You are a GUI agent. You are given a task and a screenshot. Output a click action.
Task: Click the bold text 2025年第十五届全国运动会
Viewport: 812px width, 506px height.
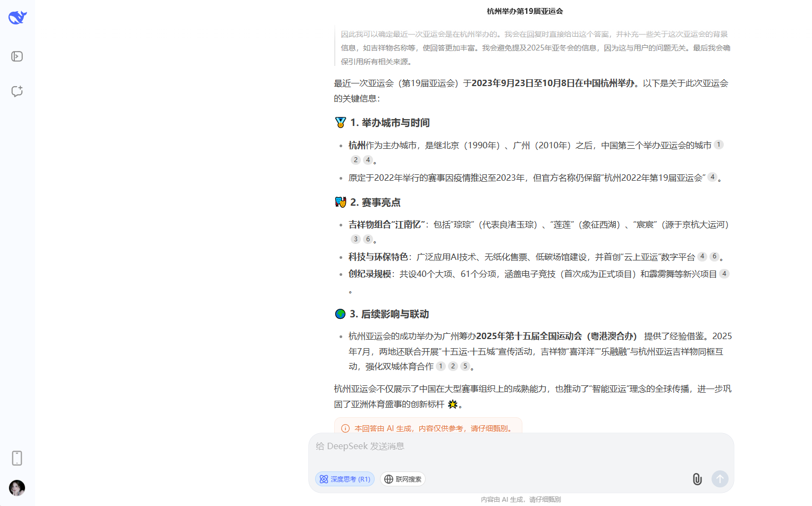(529, 336)
